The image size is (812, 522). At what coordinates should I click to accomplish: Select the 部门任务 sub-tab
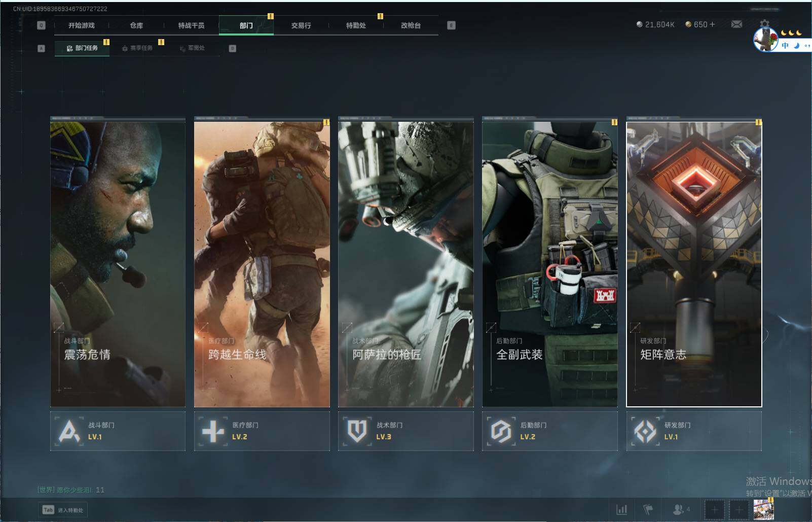click(82, 48)
